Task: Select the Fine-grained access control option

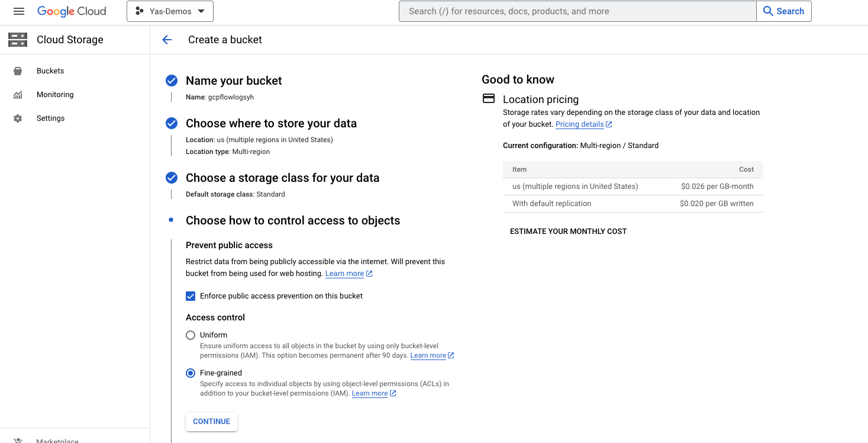Action: coord(191,373)
